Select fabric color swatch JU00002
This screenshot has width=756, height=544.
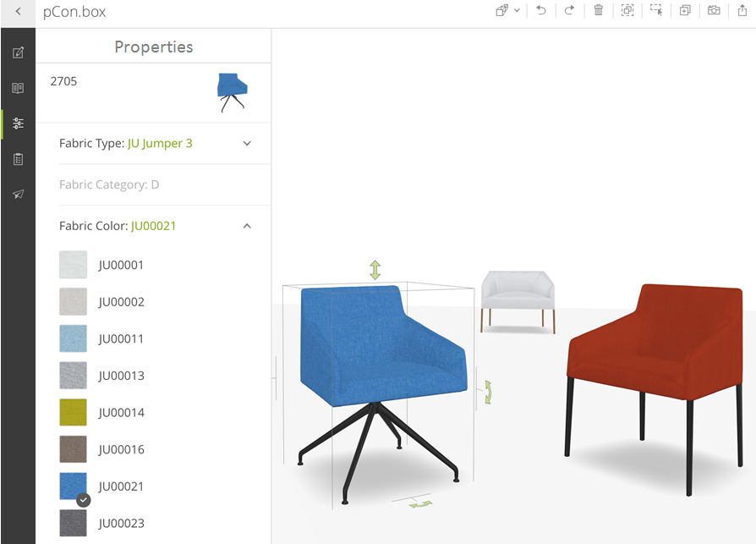click(74, 302)
